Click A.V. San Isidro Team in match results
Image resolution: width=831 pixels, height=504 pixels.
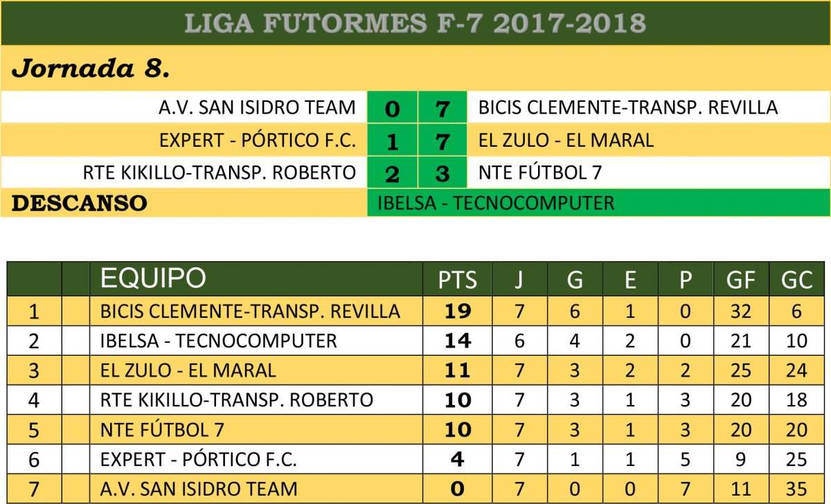click(257, 107)
